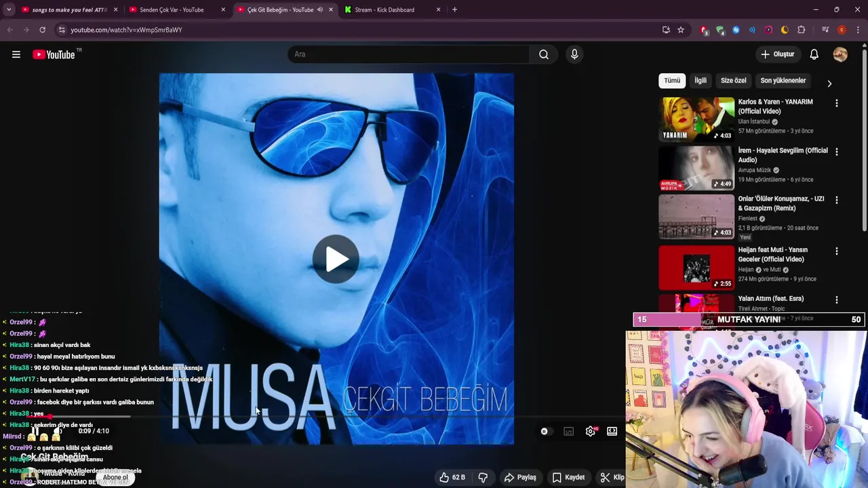Open the Chrome profile avatar

842,30
